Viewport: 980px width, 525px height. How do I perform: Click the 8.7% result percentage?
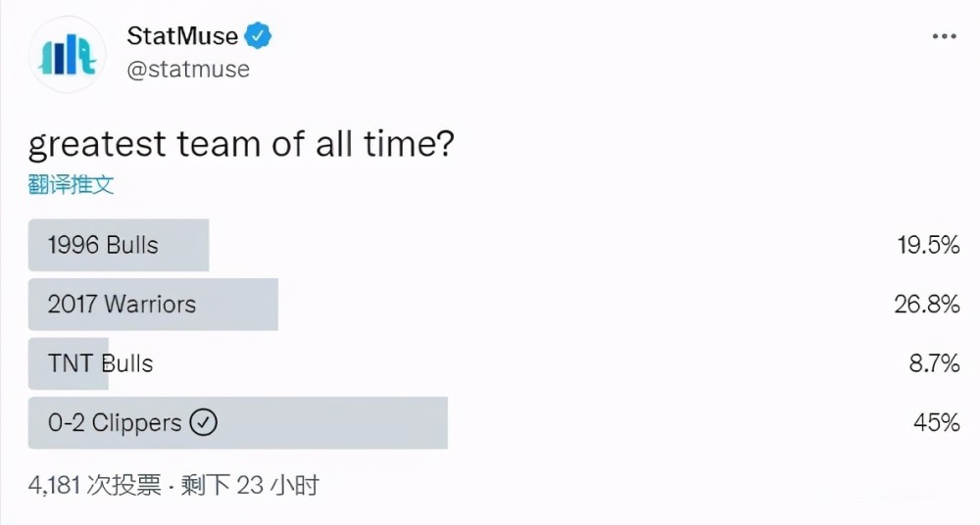coord(934,363)
